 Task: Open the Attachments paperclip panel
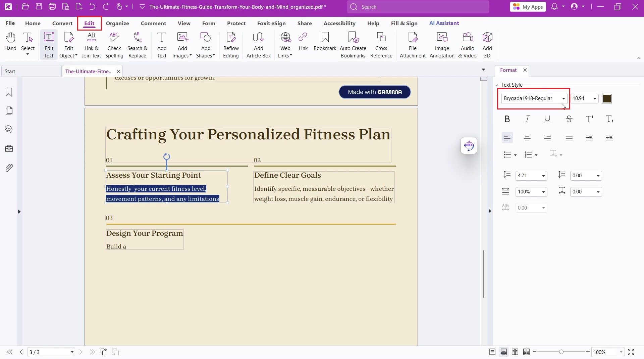click(x=9, y=168)
